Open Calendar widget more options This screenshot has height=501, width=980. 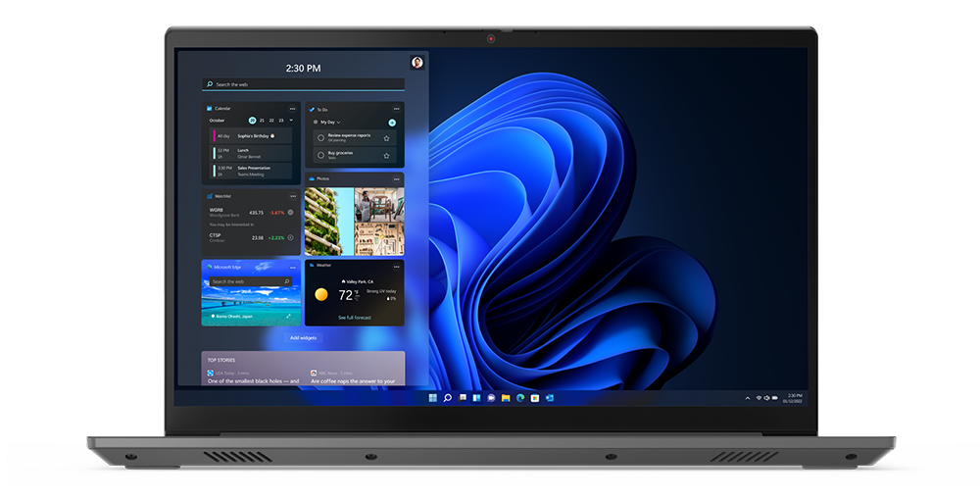(292, 109)
